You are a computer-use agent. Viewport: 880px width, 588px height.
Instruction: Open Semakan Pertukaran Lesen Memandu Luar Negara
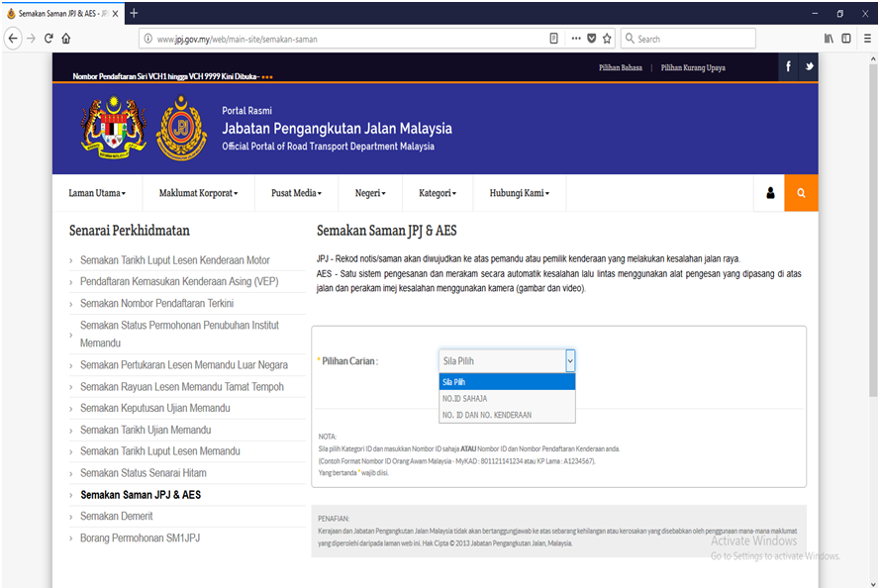click(x=183, y=365)
